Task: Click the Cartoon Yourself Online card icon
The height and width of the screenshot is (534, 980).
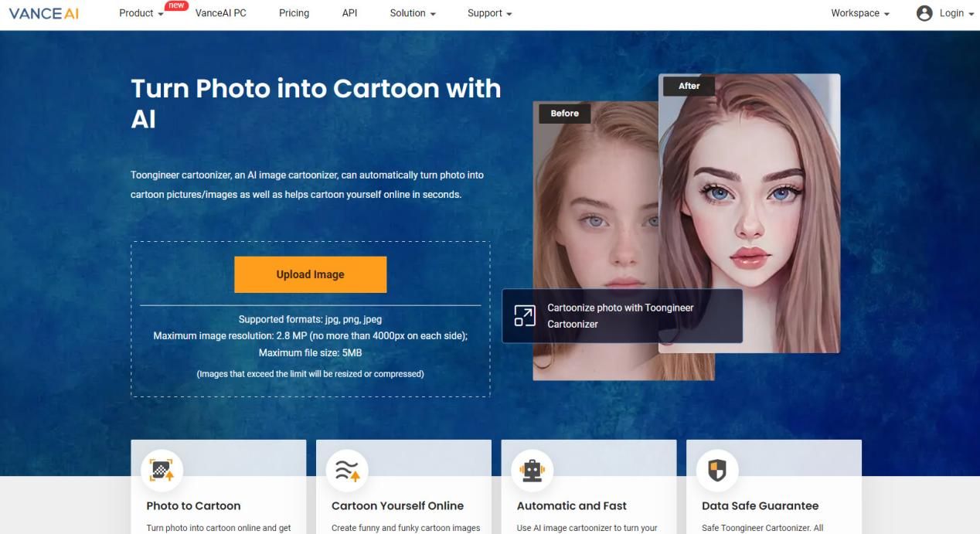Action: [347, 469]
